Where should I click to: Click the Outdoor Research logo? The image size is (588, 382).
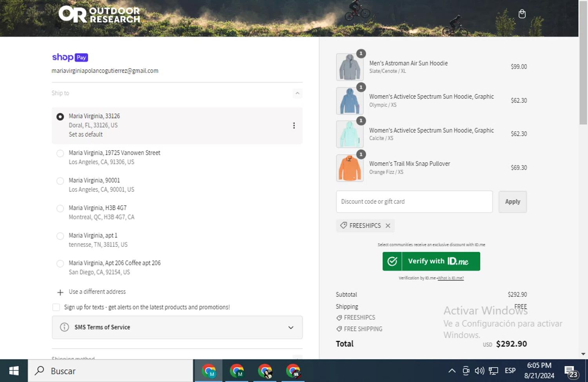pyautogui.click(x=99, y=14)
